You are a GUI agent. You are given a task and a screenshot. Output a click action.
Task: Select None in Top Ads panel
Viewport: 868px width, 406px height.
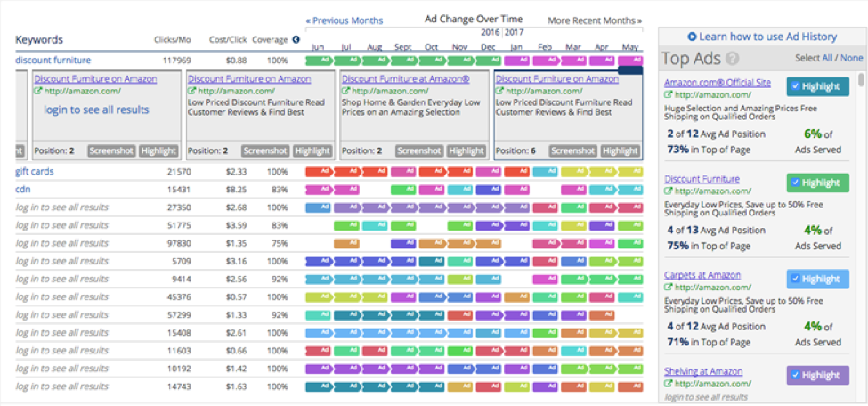tap(852, 58)
